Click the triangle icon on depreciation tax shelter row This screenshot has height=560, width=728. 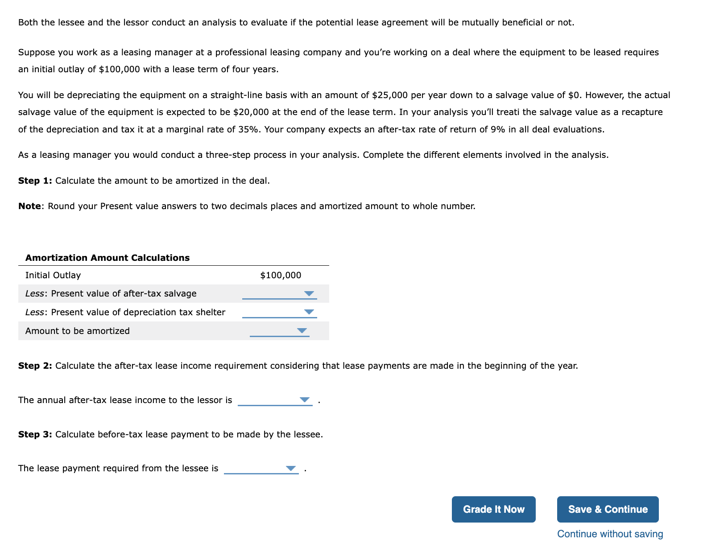click(x=310, y=312)
